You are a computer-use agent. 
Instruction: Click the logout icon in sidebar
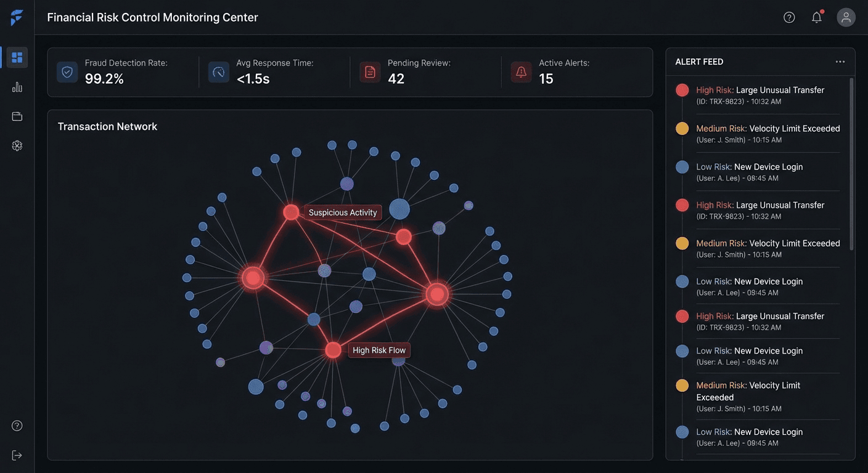(x=17, y=455)
